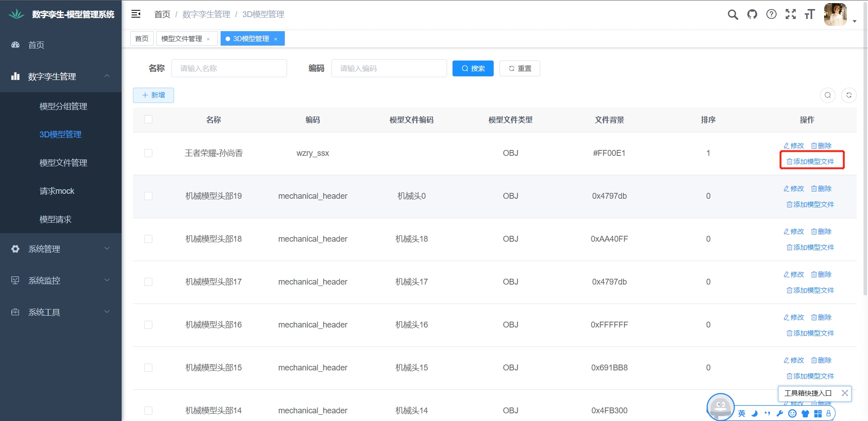This screenshot has width=868, height=421.
Task: Toggle the search bar visibility round icon
Action: 828,95
